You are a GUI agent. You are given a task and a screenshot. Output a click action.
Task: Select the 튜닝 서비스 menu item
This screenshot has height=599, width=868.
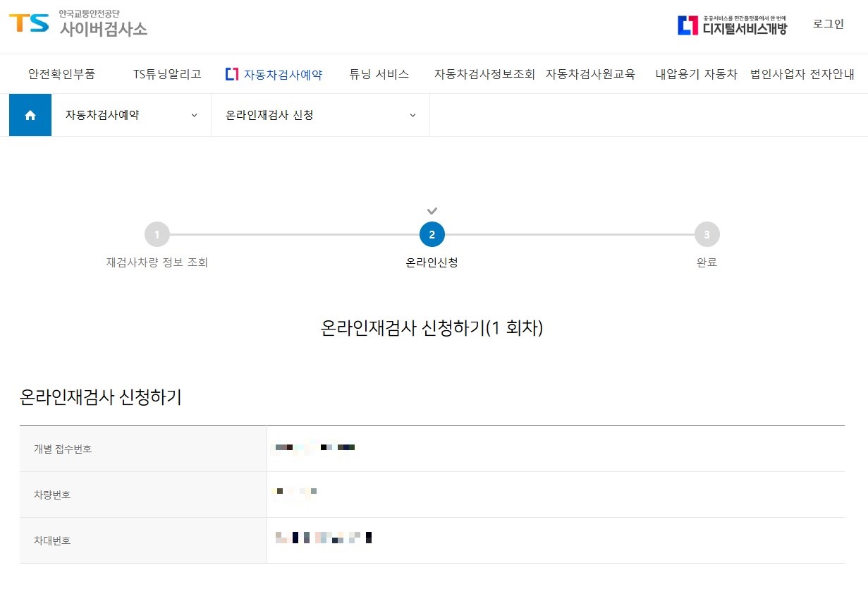pos(379,73)
